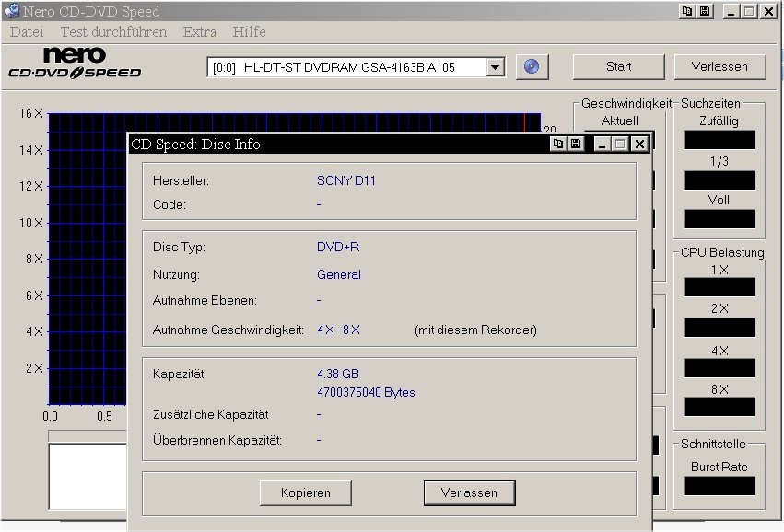The image size is (784, 532).
Task: Click the CPU Belastung 8X display
Action: click(719, 407)
